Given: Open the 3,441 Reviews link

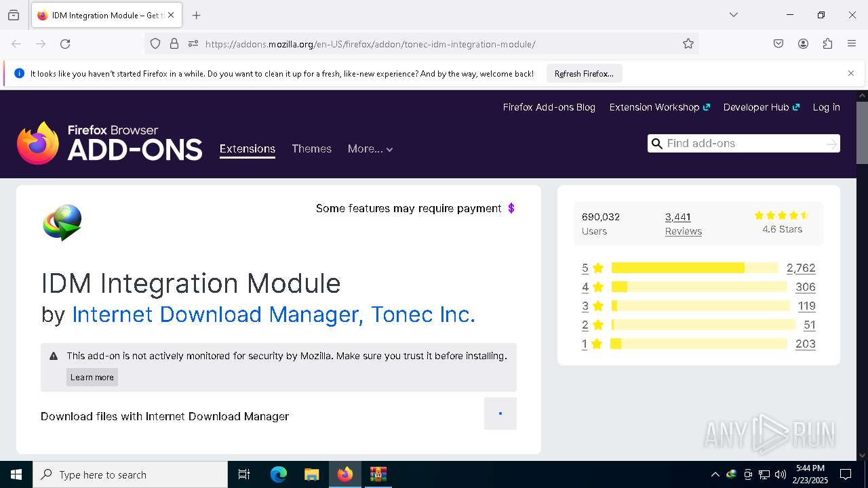Looking at the screenshot, I should click(x=683, y=224).
